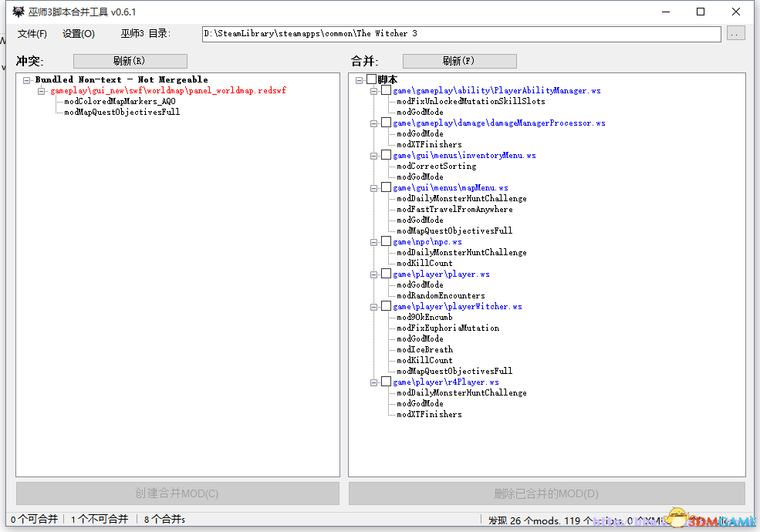760x532 pixels.
Task: Collapse the r4Player.ws node
Action: pyautogui.click(x=373, y=382)
